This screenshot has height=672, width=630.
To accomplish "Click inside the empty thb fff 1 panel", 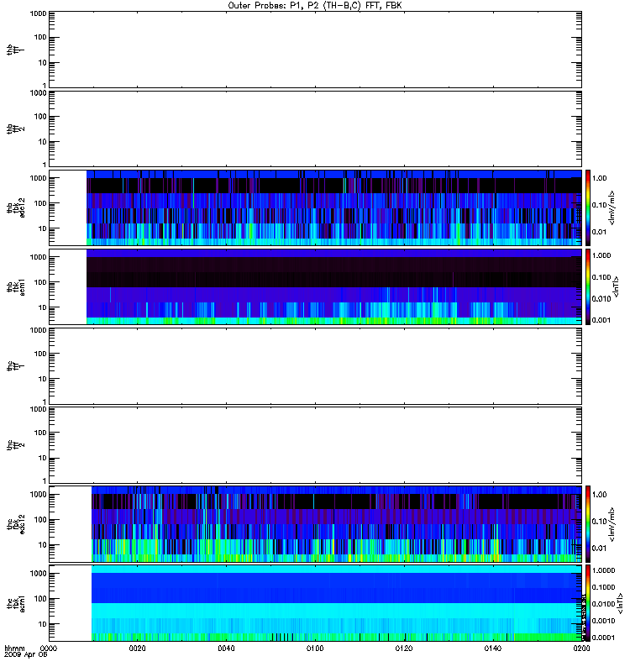I will (315, 50).
